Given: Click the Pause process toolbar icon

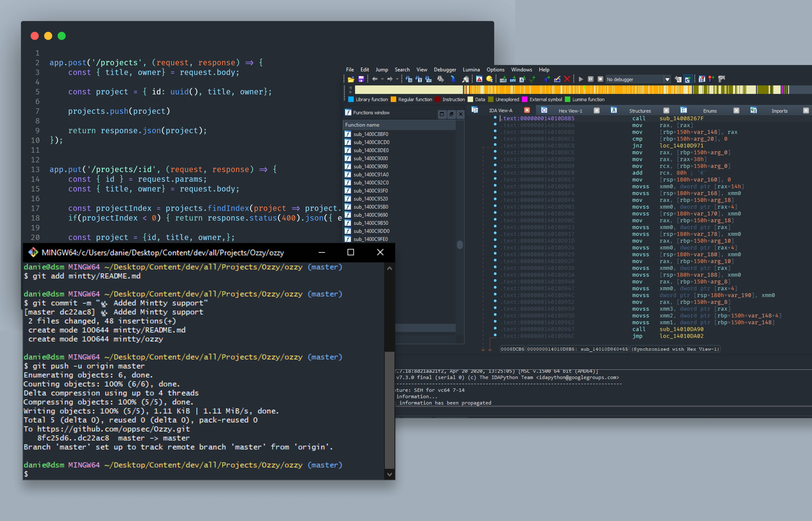Looking at the screenshot, I should 591,79.
